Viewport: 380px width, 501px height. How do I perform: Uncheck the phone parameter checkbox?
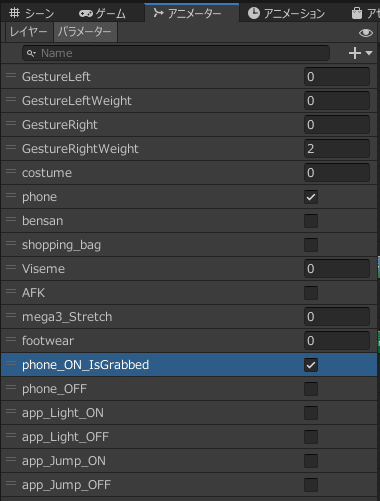(311, 197)
